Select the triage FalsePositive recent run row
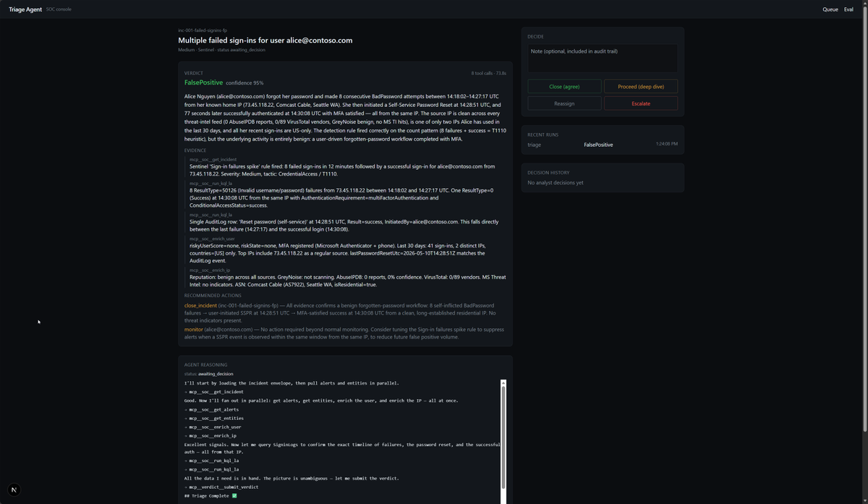This screenshot has width=868, height=504. coord(603,145)
